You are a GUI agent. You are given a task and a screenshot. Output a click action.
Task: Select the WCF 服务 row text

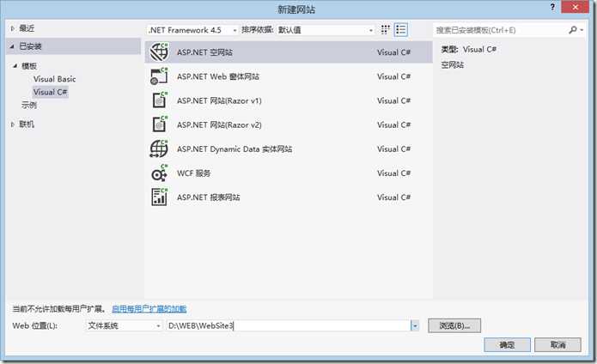tap(193, 173)
